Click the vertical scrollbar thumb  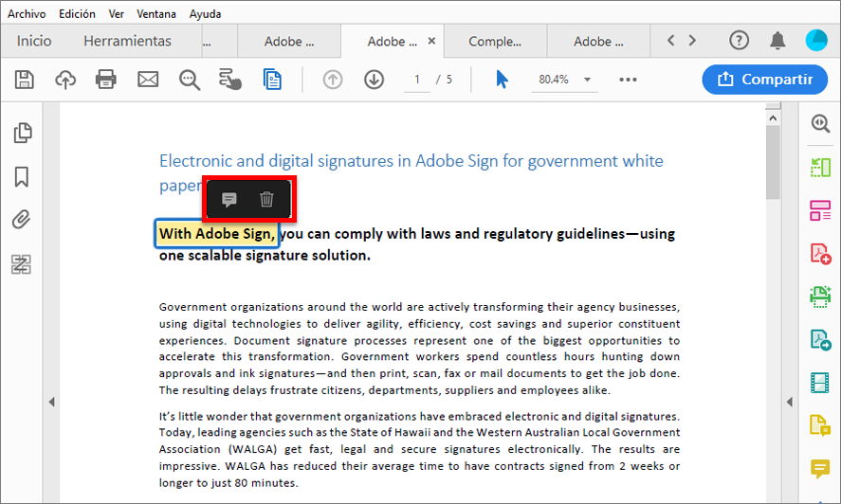773,162
